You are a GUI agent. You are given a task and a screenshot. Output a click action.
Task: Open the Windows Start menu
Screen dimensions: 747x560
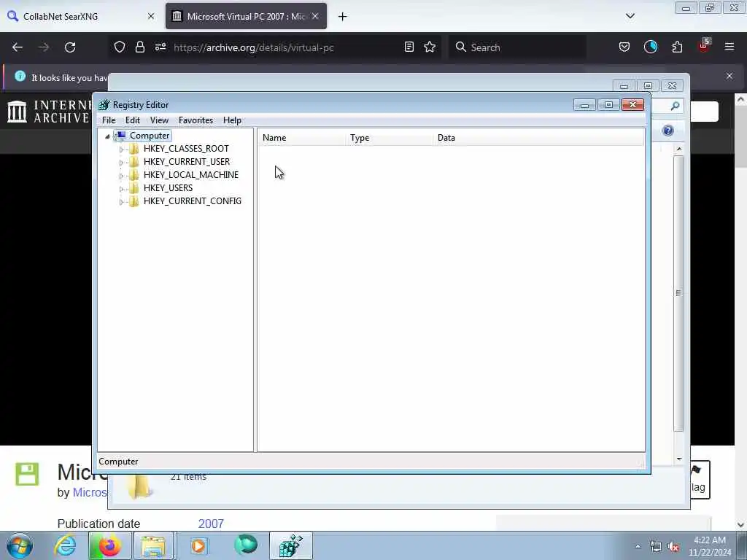click(x=20, y=545)
